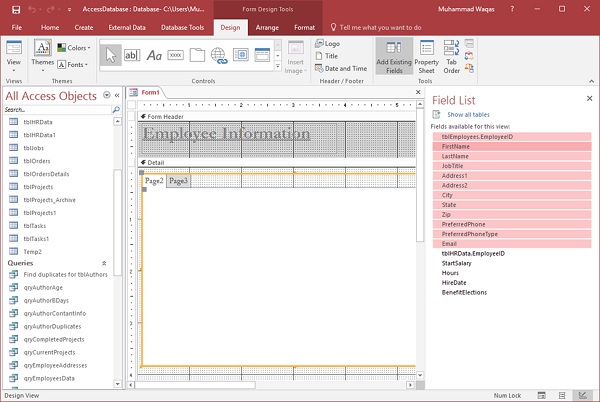Select the FirstName field in Field List
Screen dimensions: 600x402
456,146
